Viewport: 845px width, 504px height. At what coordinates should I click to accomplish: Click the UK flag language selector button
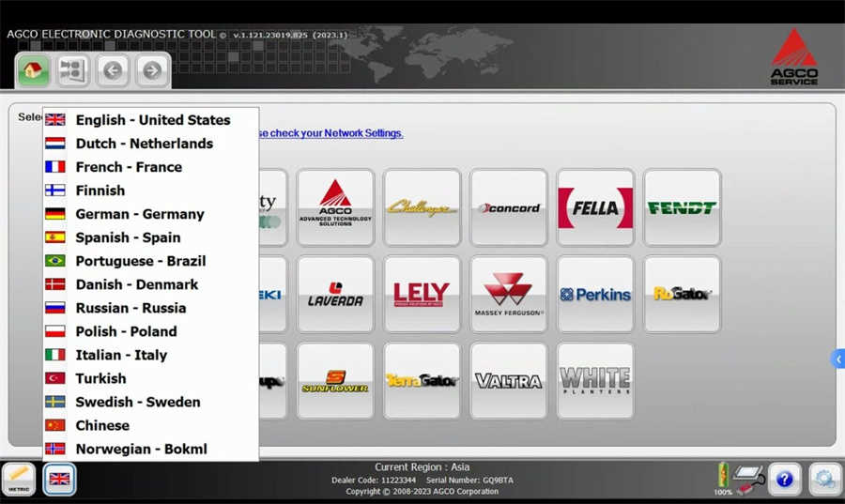(x=59, y=479)
